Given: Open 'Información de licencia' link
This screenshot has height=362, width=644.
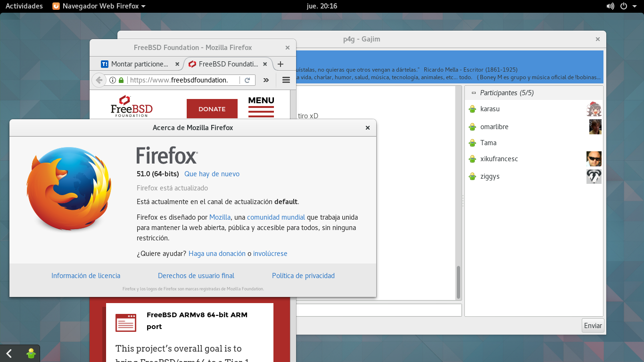Looking at the screenshot, I should 86,276.
